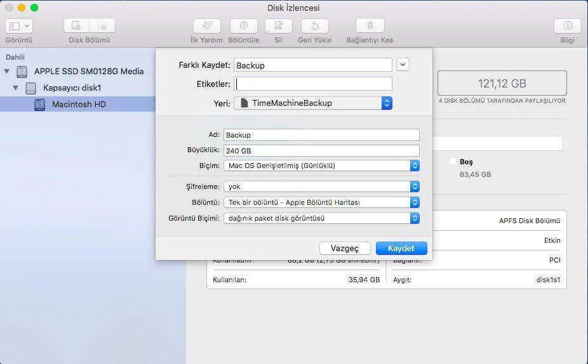Select Macintosh HD in the sidebar
588x364 pixels.
pos(79,104)
